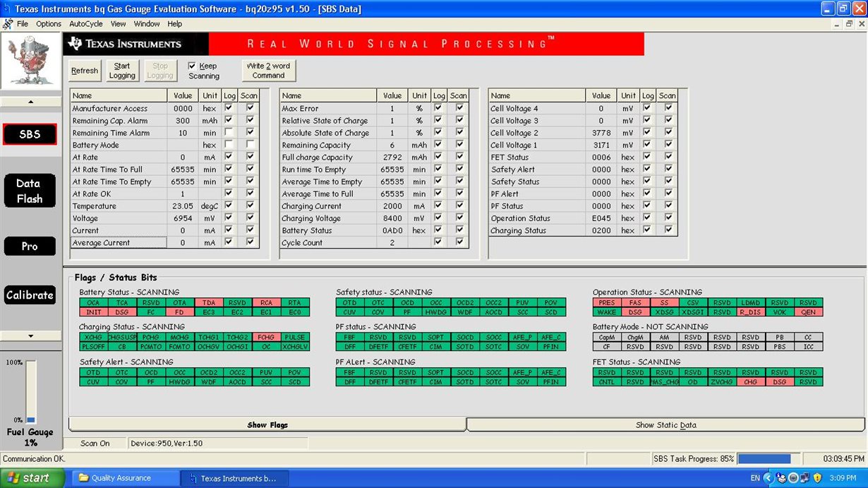
Task: Expand hidden system tray icons arrow
Action: tap(768, 478)
